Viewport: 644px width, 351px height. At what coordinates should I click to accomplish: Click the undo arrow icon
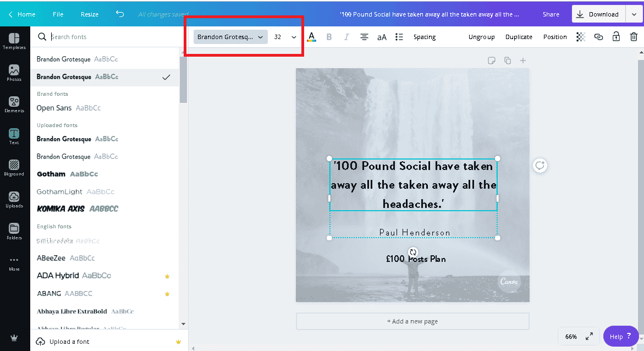[120, 14]
